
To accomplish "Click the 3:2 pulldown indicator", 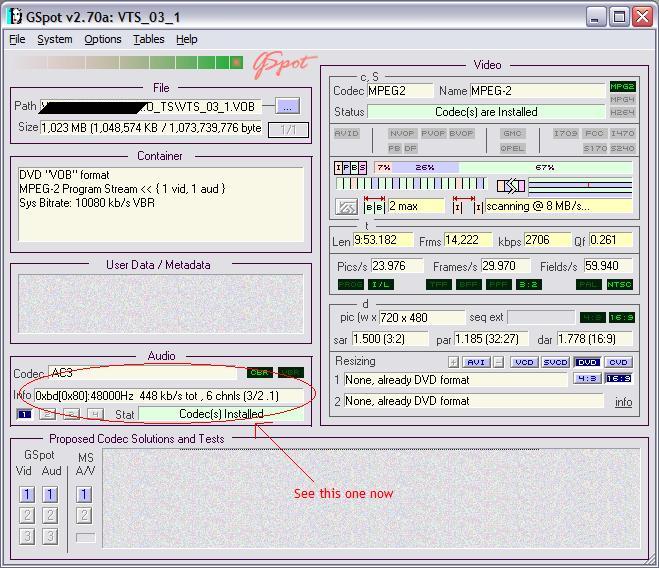I will click(529, 285).
